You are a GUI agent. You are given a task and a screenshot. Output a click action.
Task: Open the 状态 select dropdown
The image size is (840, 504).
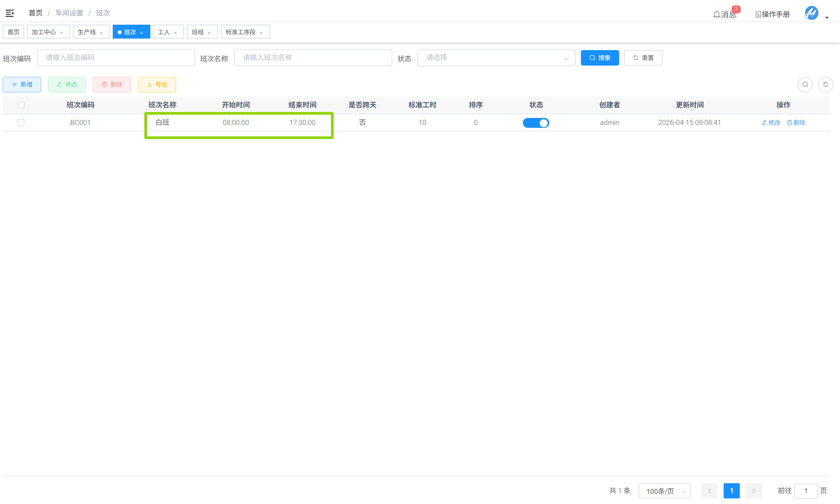point(496,58)
